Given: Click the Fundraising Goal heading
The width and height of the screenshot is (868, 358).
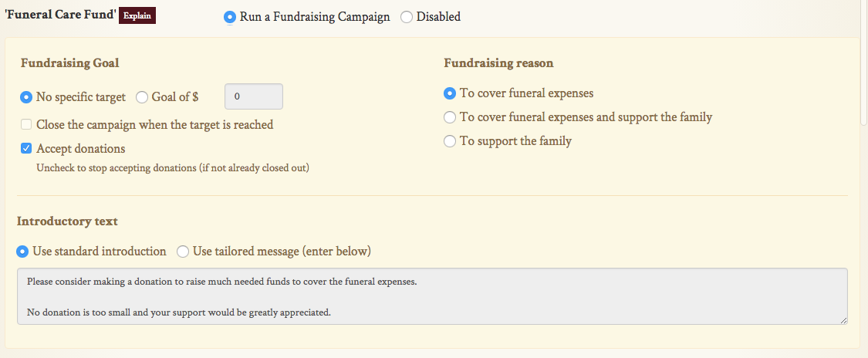Looking at the screenshot, I should point(69,63).
